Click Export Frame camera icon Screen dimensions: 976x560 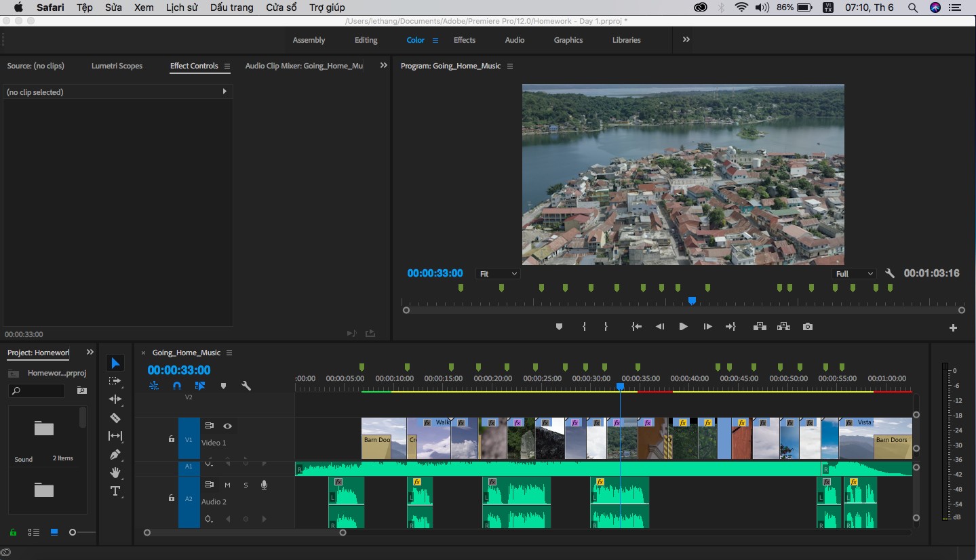click(807, 327)
